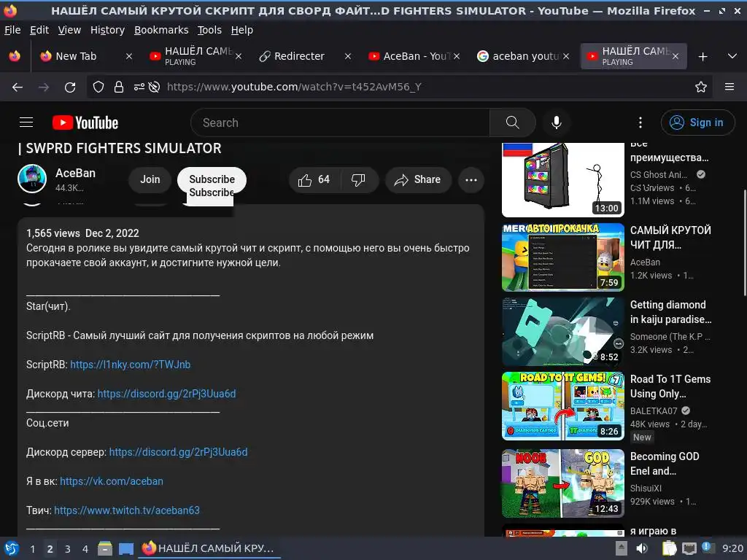The height and width of the screenshot is (560, 747).
Task: Sign in to YouTube
Action: point(697,122)
